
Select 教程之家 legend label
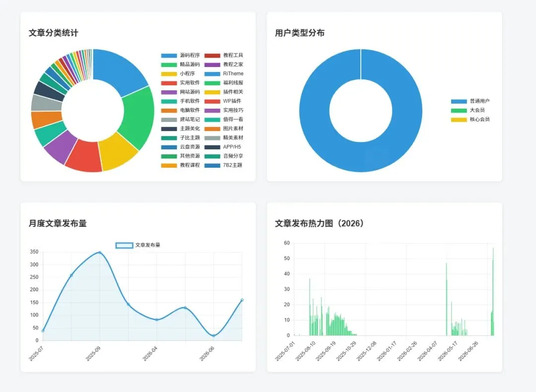point(233,65)
